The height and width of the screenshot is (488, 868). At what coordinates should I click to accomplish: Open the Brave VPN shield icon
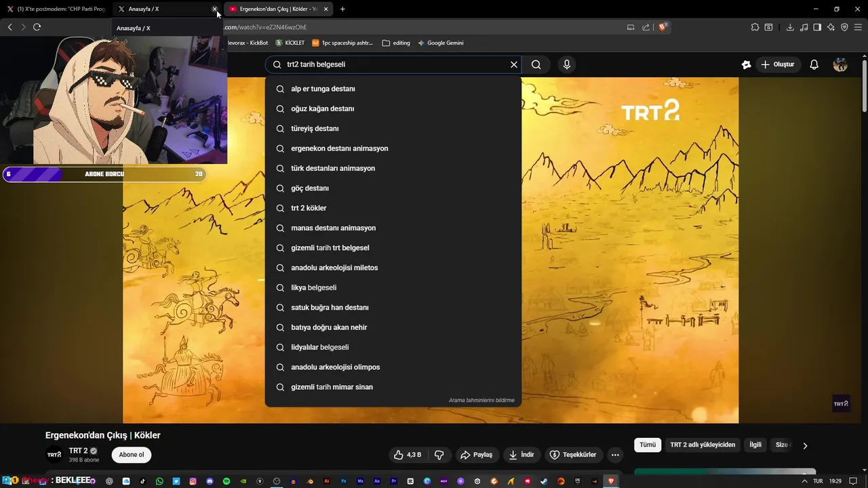point(844,27)
